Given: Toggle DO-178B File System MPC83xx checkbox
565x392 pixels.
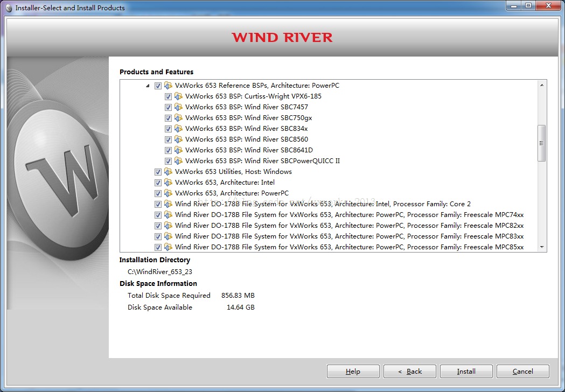Looking at the screenshot, I should point(158,237).
